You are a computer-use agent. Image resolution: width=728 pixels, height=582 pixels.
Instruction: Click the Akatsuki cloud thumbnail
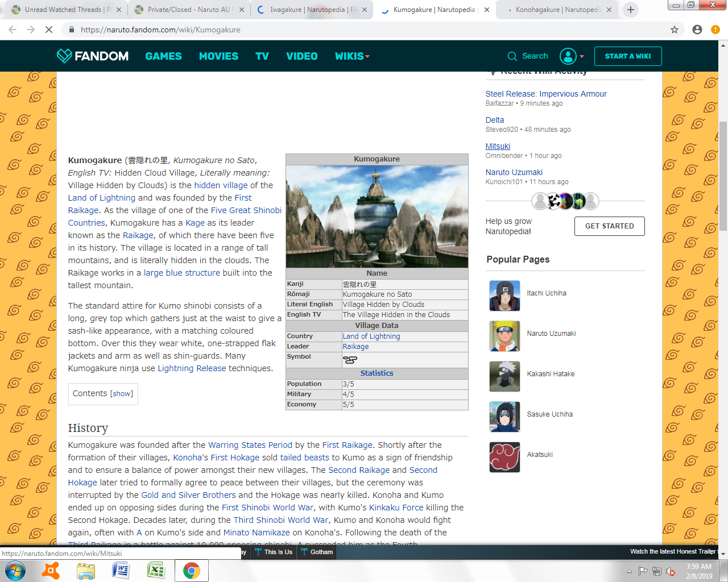click(504, 457)
